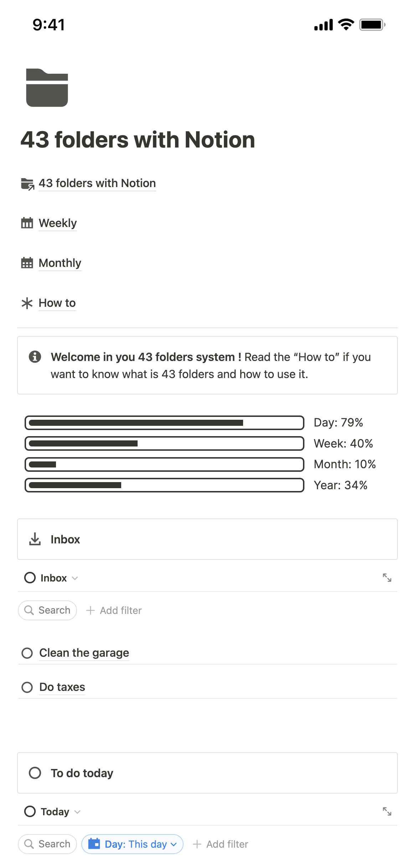This screenshot has height=868, width=401.
Task: Open the Weekly page link
Action: pos(58,223)
